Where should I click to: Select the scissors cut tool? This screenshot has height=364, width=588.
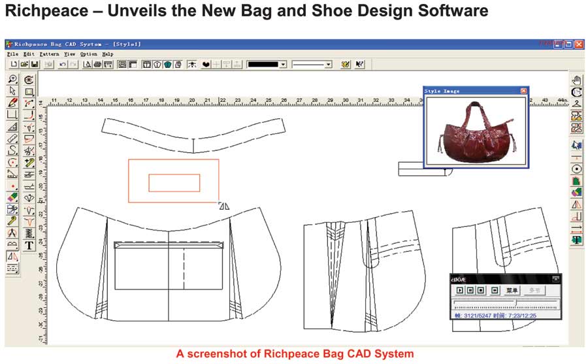pyautogui.click(x=12, y=209)
